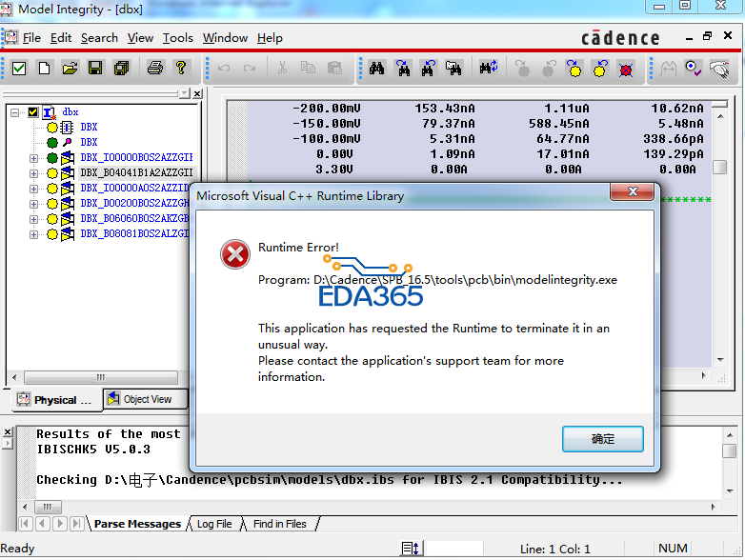The height and width of the screenshot is (560, 745).
Task: Click the binoculars find-next icon
Action: (403, 69)
